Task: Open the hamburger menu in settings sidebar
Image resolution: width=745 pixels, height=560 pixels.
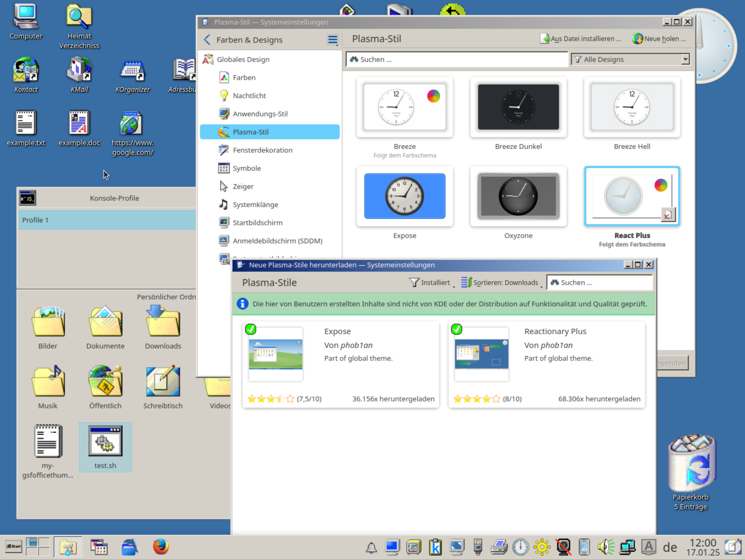Action: pyautogui.click(x=333, y=40)
